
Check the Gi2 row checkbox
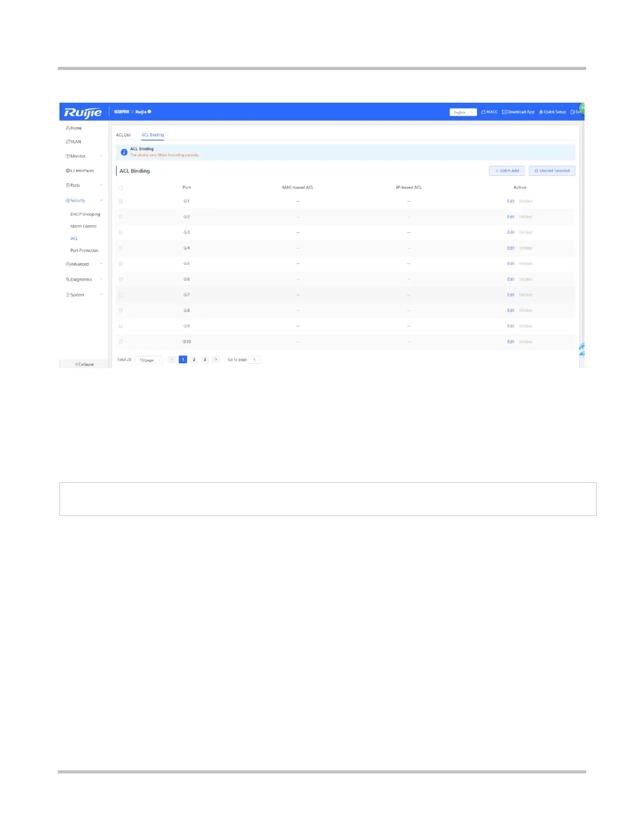click(x=120, y=217)
